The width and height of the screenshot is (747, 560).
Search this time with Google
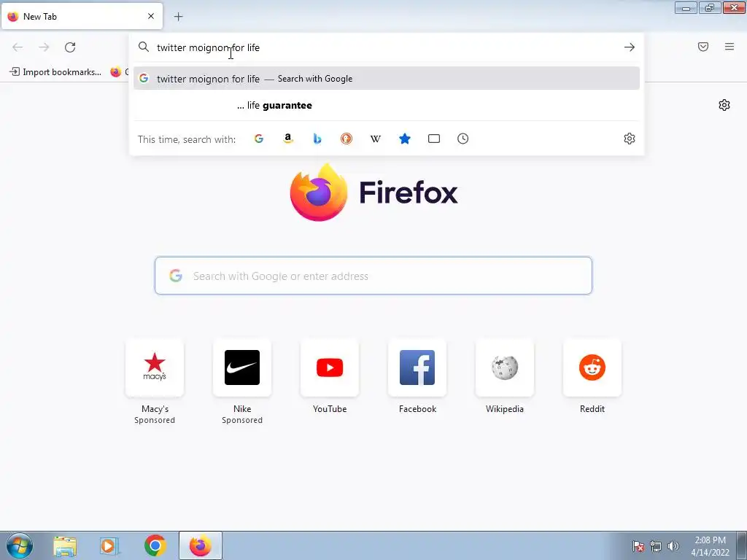tap(259, 139)
